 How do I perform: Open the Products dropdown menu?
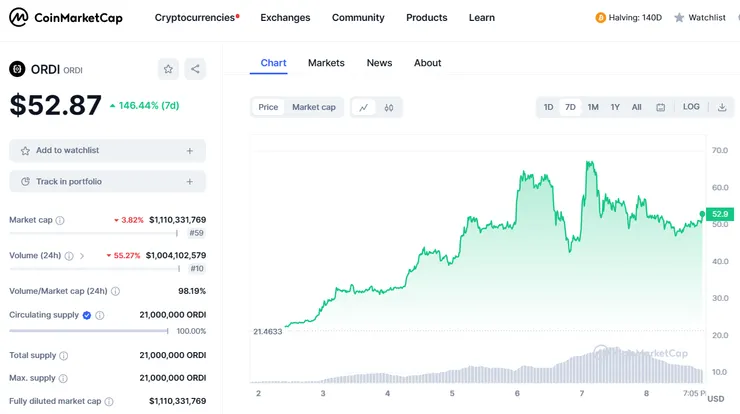[427, 18]
